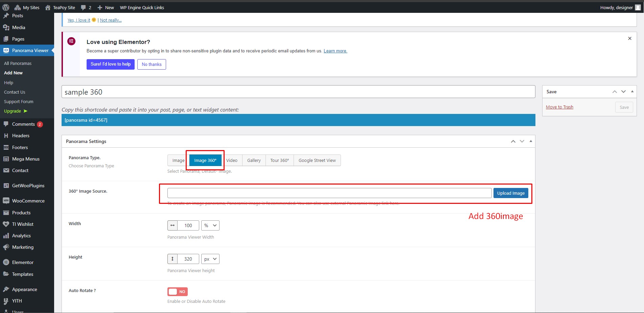
Task: Select Add New submenu item
Action: point(13,73)
